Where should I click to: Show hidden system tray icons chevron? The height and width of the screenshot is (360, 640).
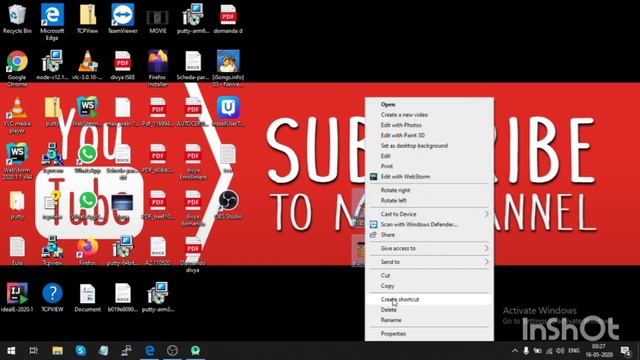[x=515, y=351]
